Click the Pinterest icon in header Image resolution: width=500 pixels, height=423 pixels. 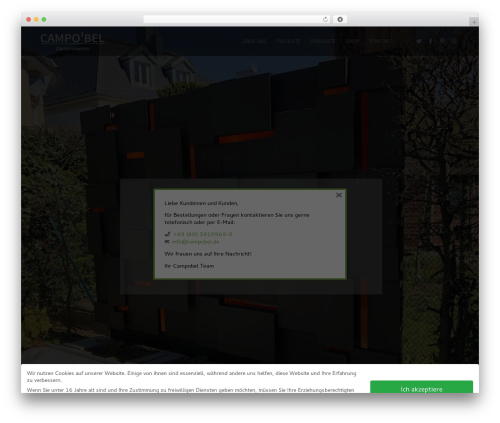[x=442, y=41]
